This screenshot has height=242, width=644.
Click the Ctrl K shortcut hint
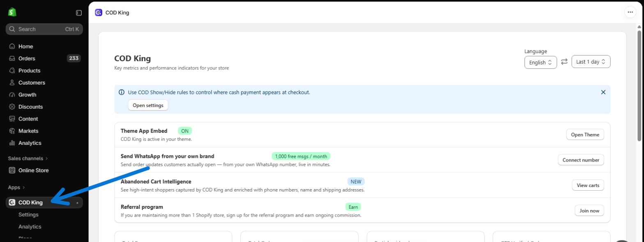pos(72,29)
